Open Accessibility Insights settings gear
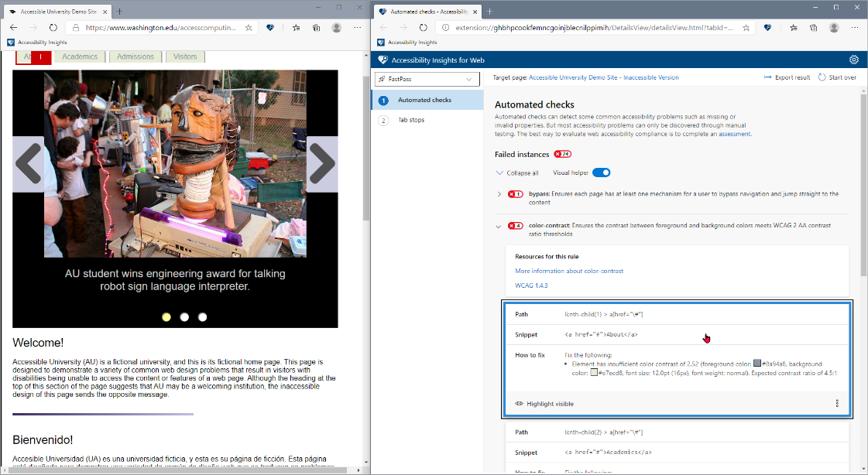 tap(854, 59)
